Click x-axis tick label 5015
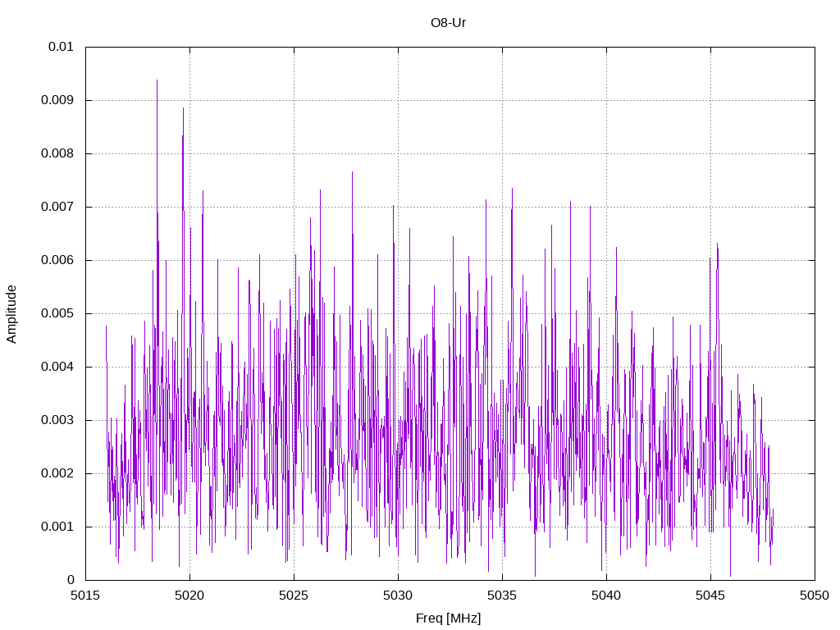 [85, 596]
